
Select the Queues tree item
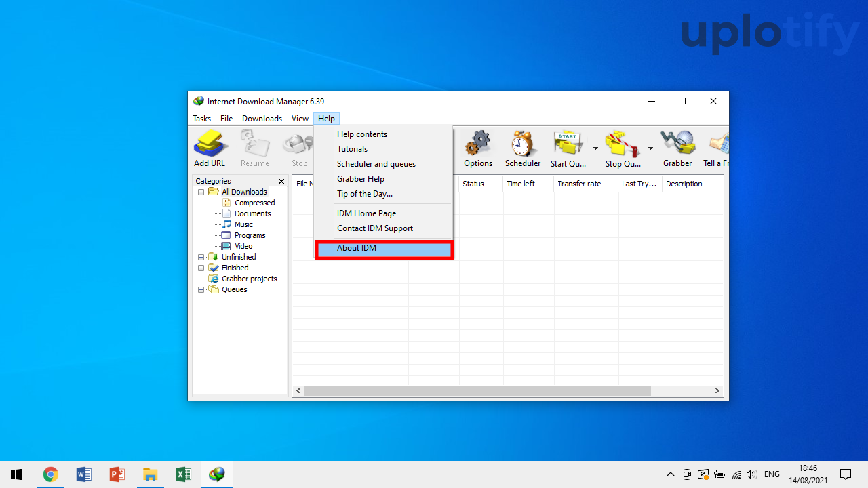tap(234, 289)
